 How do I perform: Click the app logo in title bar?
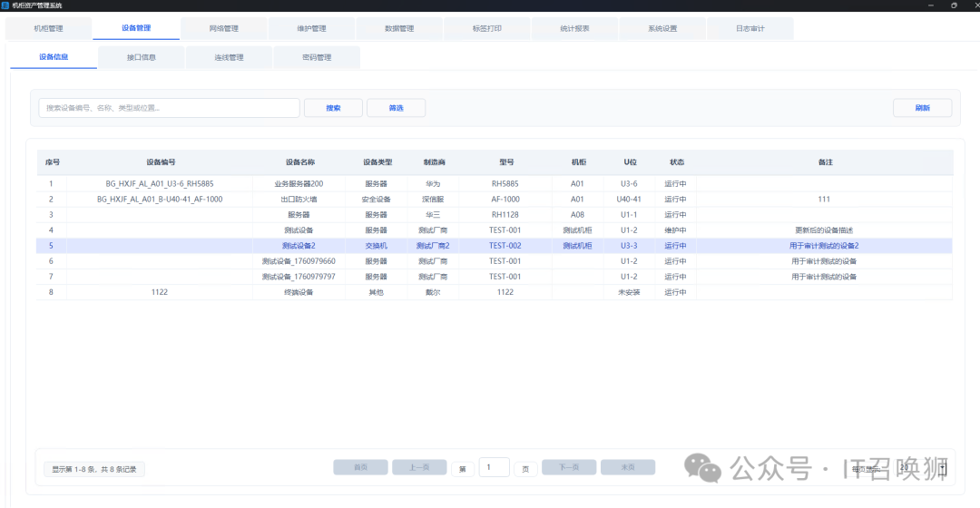[5, 5]
